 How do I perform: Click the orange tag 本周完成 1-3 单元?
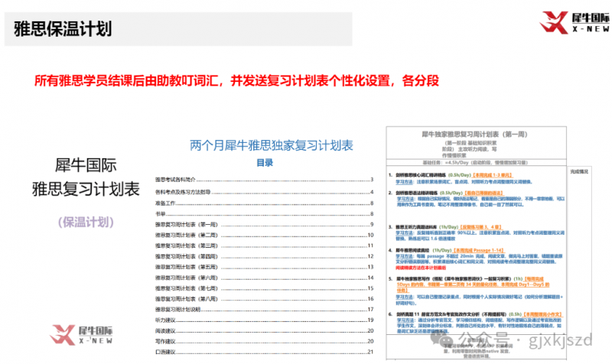click(x=492, y=175)
